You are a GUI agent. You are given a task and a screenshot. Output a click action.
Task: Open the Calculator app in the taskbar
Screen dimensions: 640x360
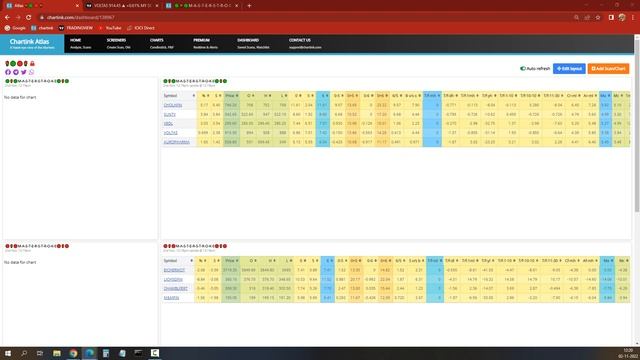pyautogui.click(x=106, y=353)
